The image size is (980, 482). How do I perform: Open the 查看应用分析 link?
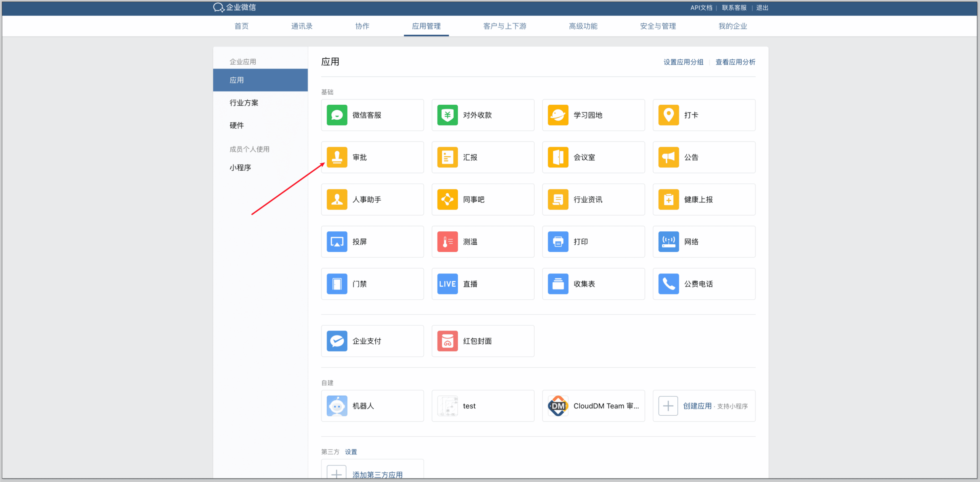point(735,62)
